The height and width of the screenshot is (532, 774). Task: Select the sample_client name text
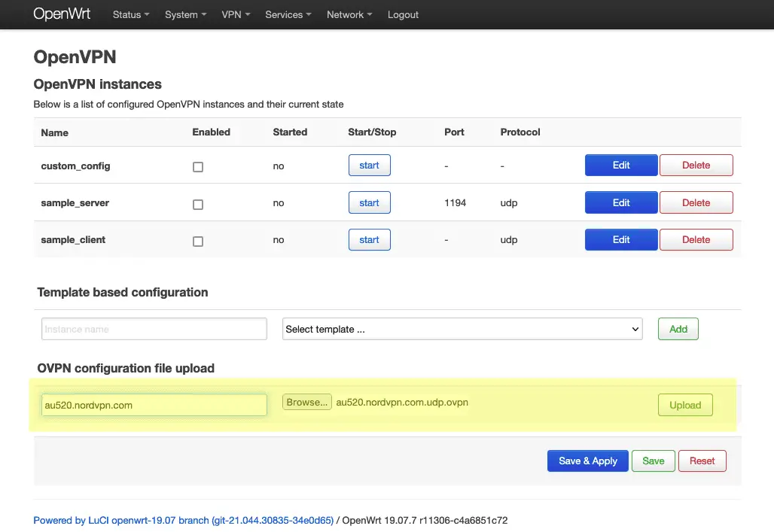coord(73,240)
